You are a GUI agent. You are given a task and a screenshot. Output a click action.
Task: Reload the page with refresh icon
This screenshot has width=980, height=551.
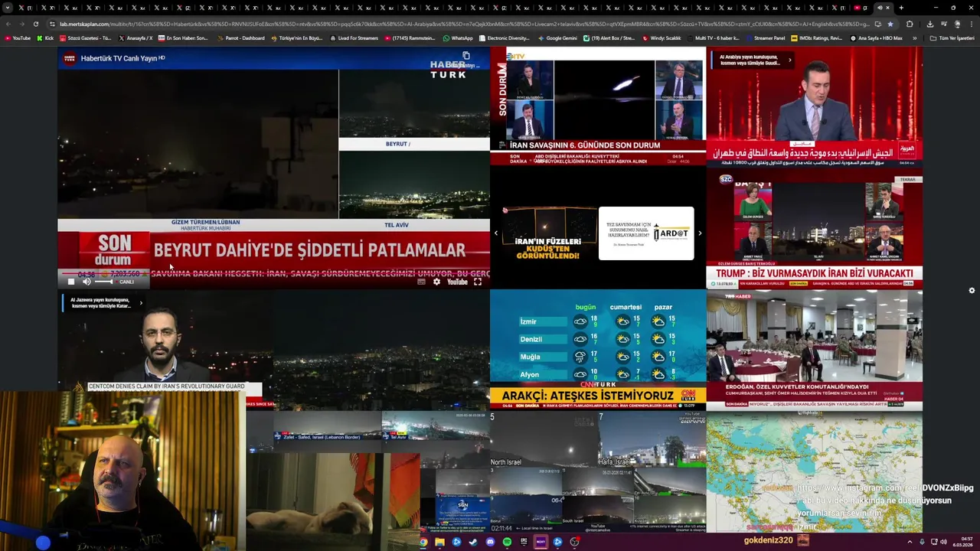[35, 24]
